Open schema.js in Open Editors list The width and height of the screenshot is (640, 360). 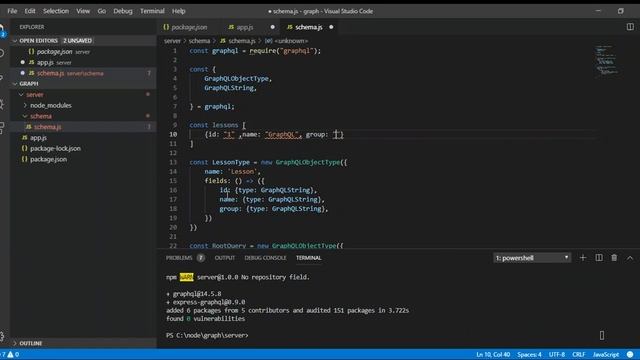click(83, 73)
